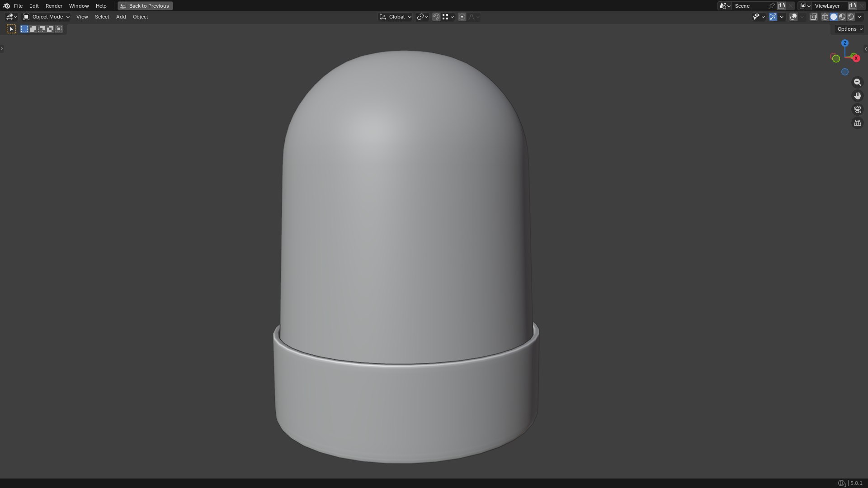Open the viewport View menu

point(82,17)
